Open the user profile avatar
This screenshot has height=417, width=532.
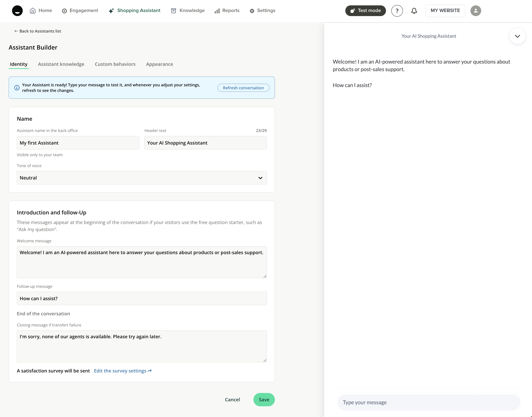(x=476, y=11)
